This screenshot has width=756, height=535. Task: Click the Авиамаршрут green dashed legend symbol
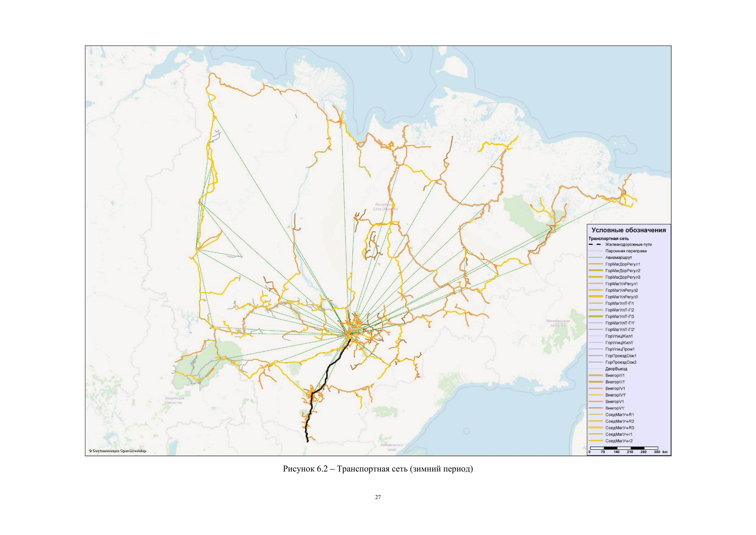point(596,258)
